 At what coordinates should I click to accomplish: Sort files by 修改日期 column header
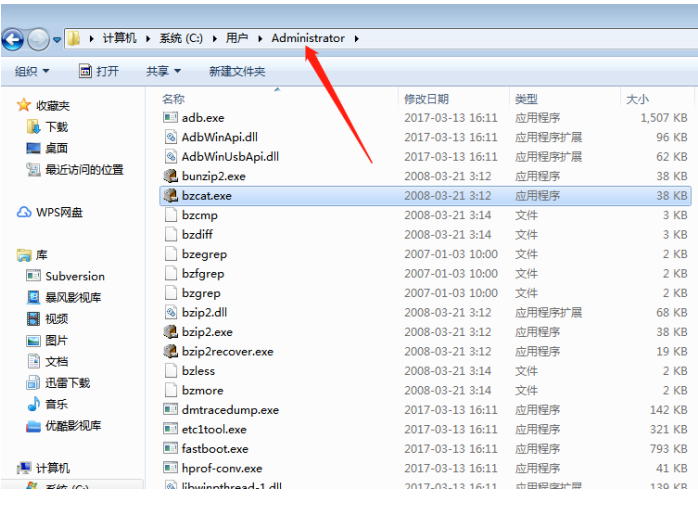[x=426, y=99]
